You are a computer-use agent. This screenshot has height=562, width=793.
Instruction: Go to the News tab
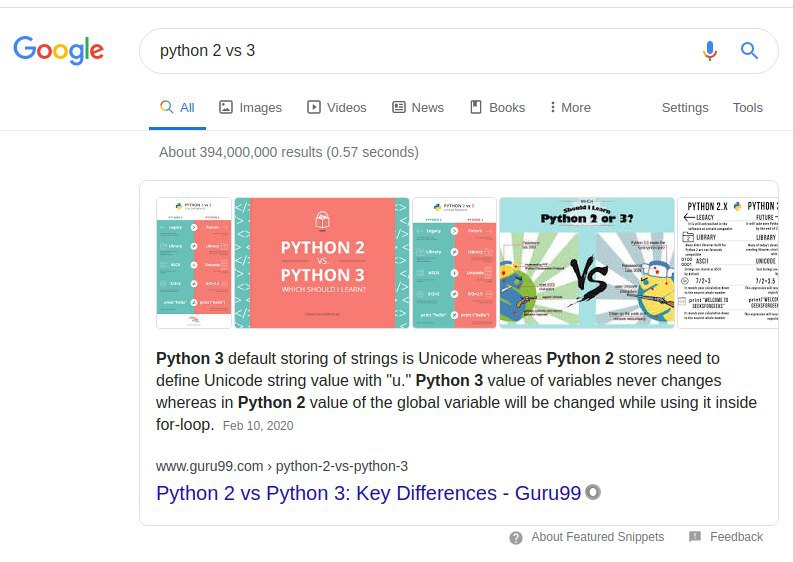(418, 107)
